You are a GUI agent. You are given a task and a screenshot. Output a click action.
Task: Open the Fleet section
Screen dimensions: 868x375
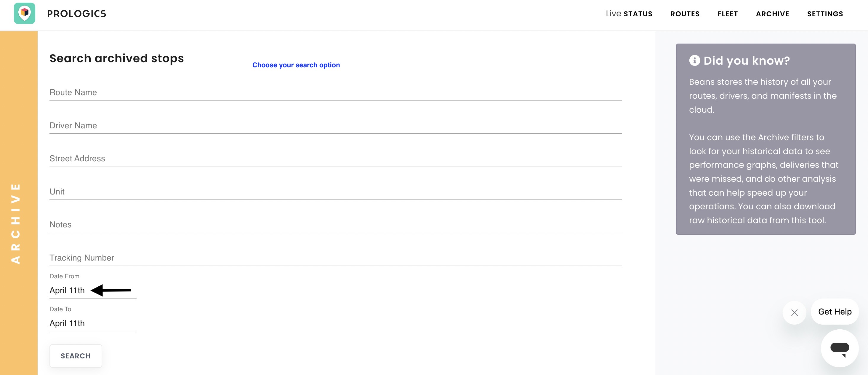click(728, 14)
